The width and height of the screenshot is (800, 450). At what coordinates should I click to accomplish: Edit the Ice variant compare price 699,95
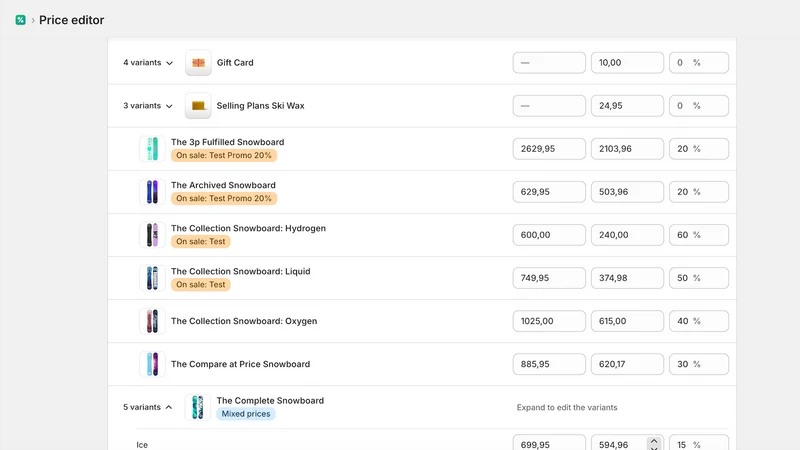pos(549,442)
